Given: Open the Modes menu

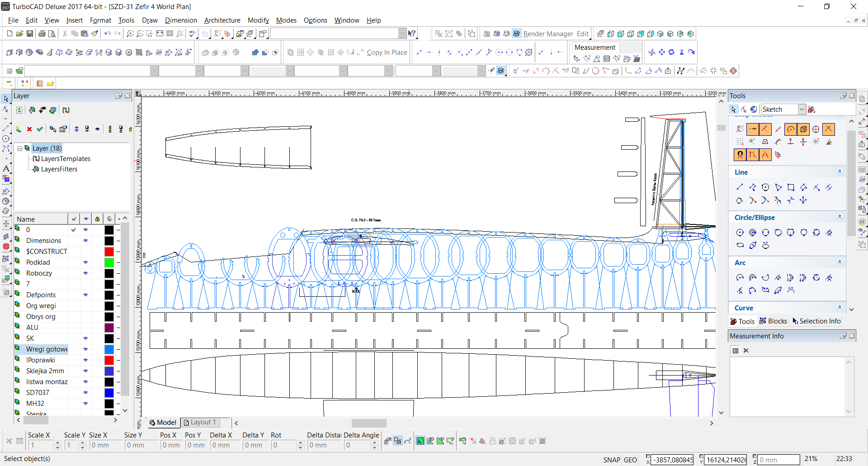Looking at the screenshot, I should tap(286, 20).
